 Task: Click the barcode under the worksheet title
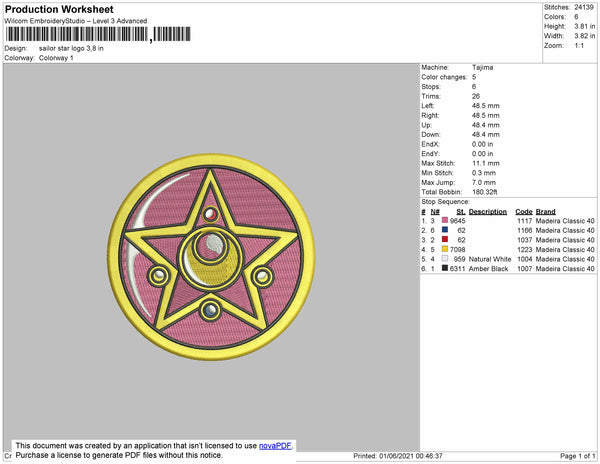click(98, 34)
